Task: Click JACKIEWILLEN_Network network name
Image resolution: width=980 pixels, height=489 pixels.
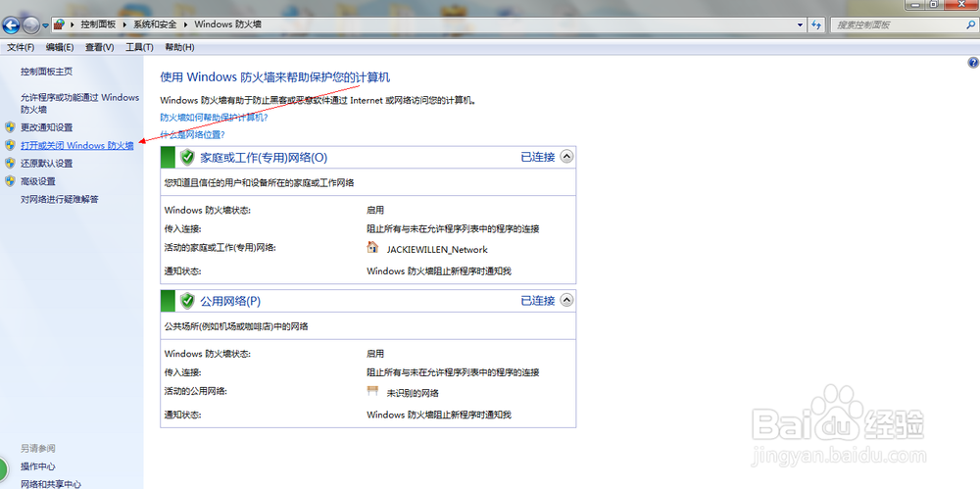Action: pos(437,250)
